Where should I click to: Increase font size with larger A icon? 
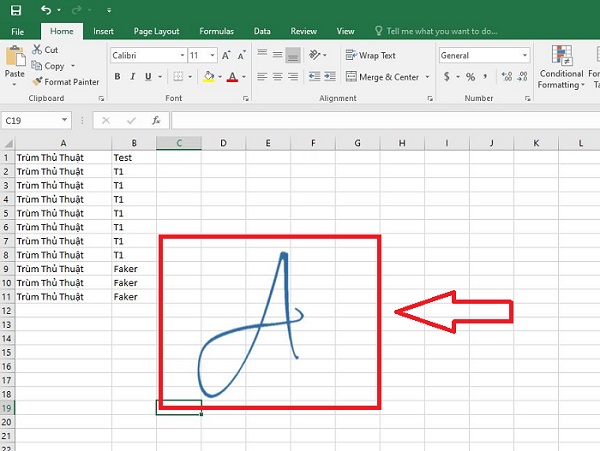tap(224, 55)
